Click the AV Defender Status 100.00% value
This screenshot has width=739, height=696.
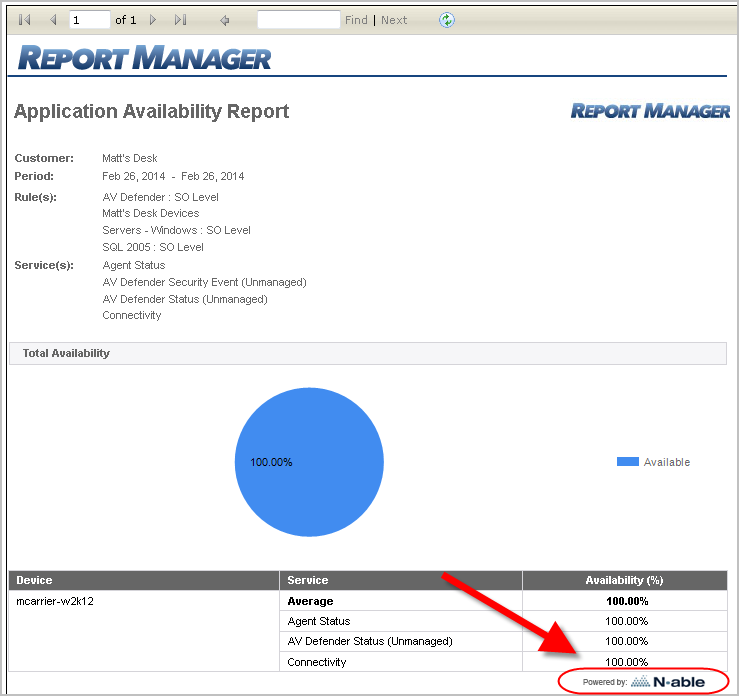(x=627, y=641)
